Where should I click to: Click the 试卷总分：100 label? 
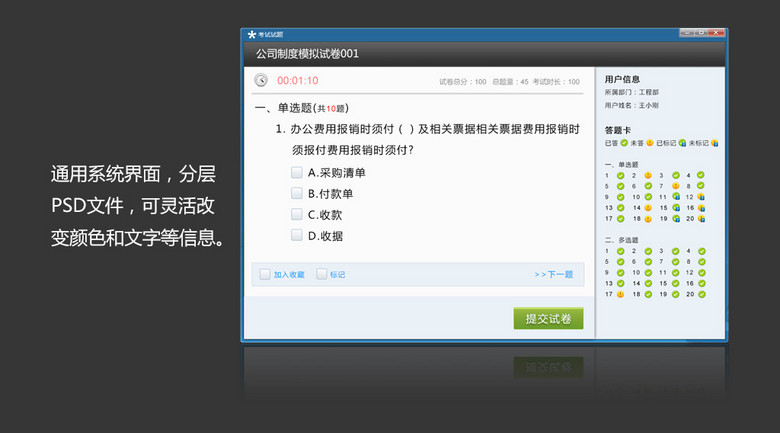(463, 82)
